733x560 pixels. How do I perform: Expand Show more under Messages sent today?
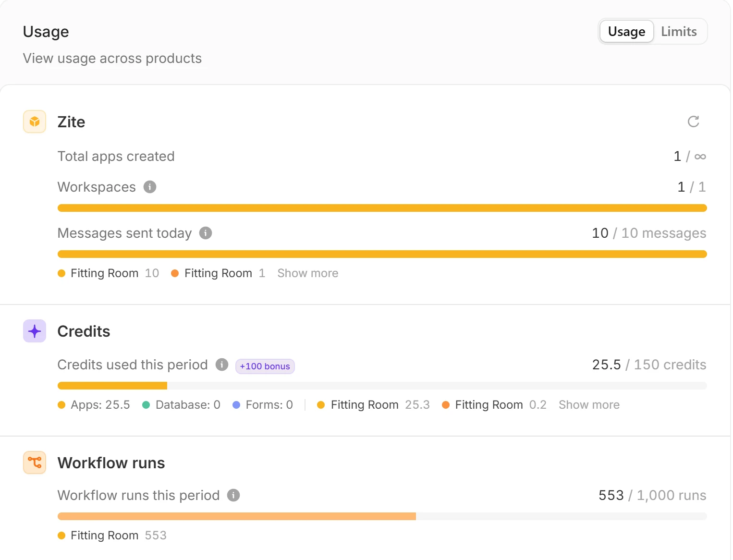(308, 273)
